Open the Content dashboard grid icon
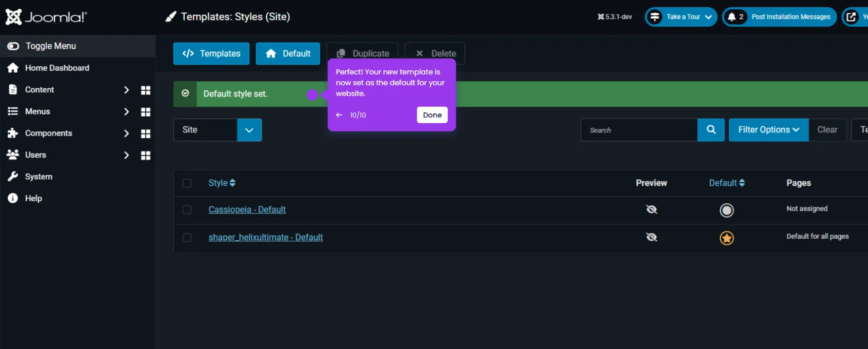The width and height of the screenshot is (868, 349). 146,90
